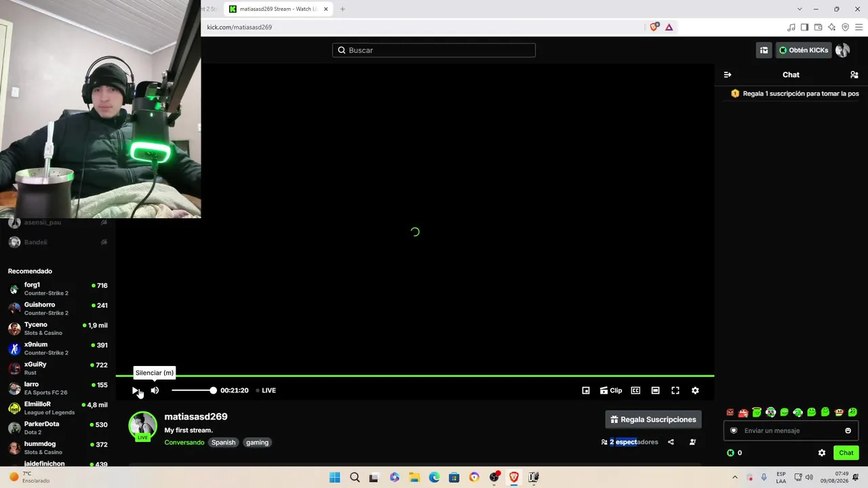Jump to live with the LIVE indicator
The height and width of the screenshot is (488, 868).
(x=266, y=390)
